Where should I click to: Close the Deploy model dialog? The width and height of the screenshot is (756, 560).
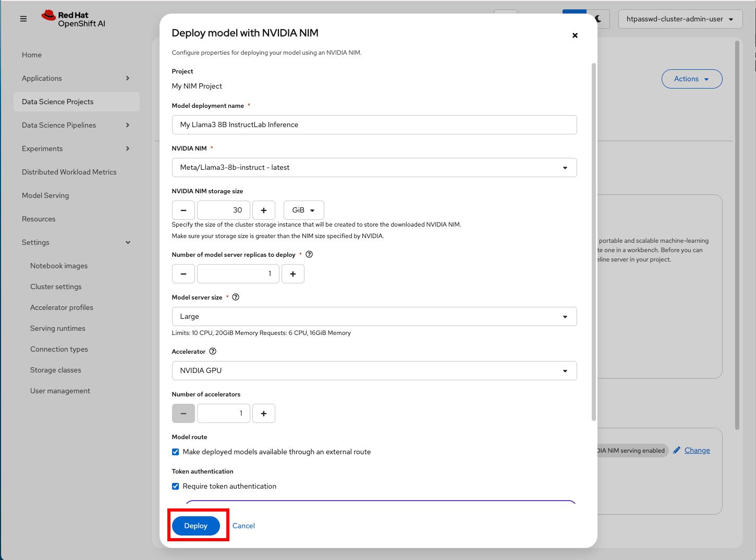pos(575,35)
